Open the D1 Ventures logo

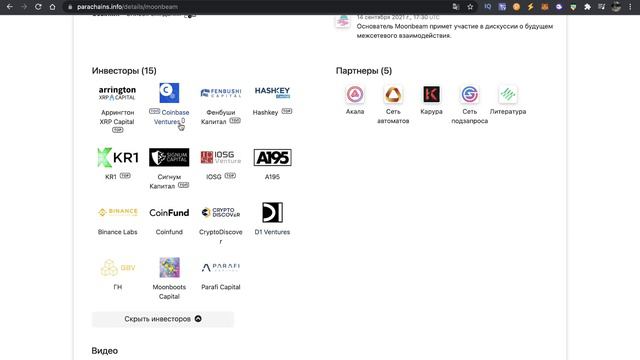click(272, 212)
